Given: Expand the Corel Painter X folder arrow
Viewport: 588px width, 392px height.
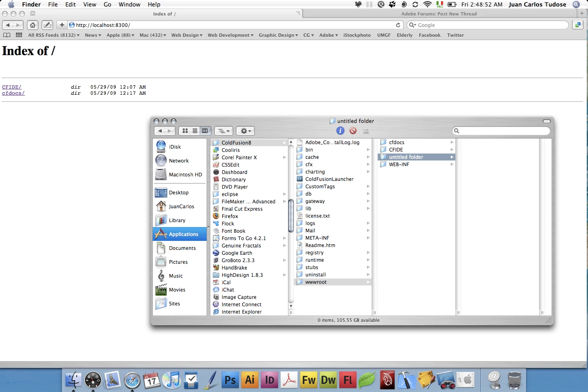Looking at the screenshot, I should [285, 157].
